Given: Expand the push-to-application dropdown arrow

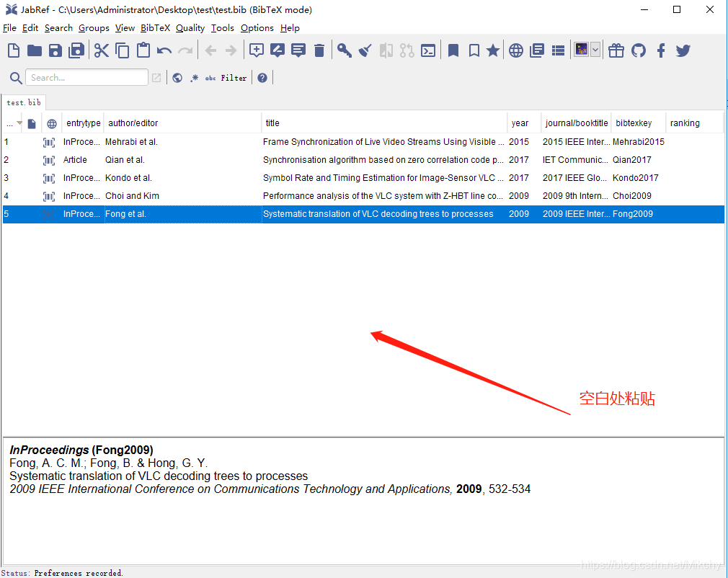Looking at the screenshot, I should (595, 49).
